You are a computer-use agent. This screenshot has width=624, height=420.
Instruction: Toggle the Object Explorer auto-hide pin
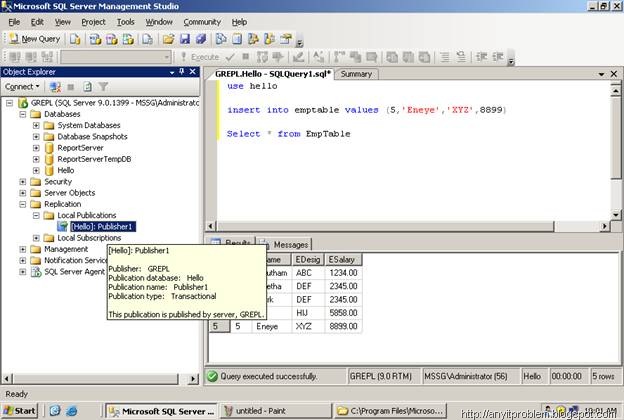tap(182, 72)
